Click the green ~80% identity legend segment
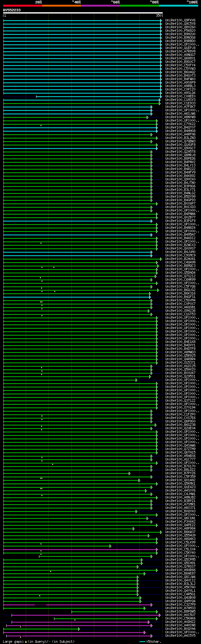Viewport: 201px width, 644px height. (x=139, y=6)
